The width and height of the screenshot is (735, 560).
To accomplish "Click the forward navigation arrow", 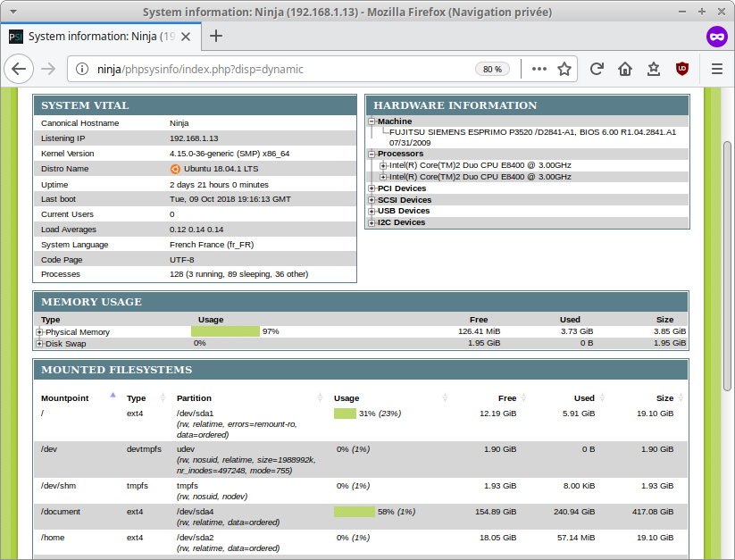I will pos(48,69).
